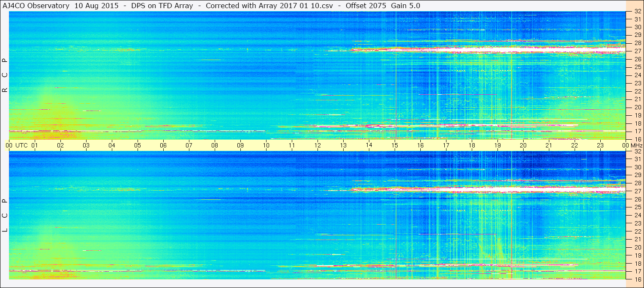Click the 20 MHz tick of RCP panel
This screenshot has width=644, height=288.
[x=637, y=107]
